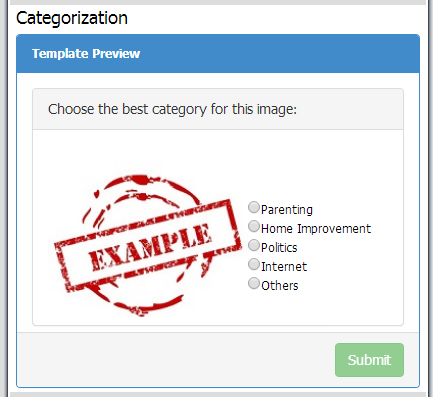Choose the Home Improvement radio option
The height and width of the screenshot is (397, 433).
coord(254,226)
